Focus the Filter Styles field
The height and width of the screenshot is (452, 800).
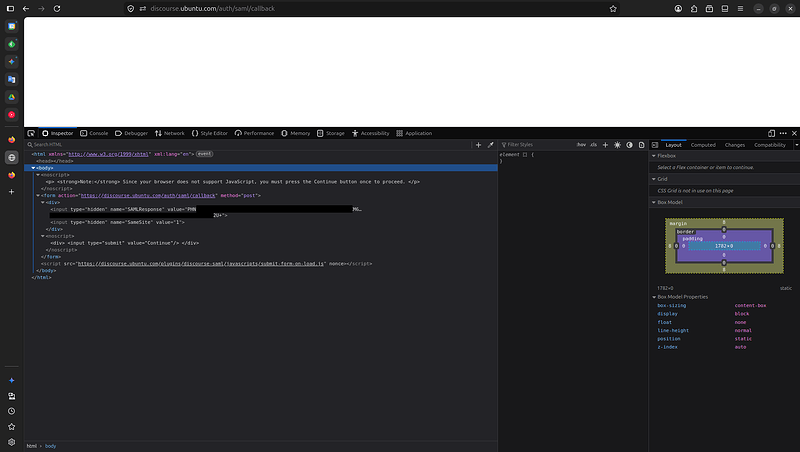(538, 145)
